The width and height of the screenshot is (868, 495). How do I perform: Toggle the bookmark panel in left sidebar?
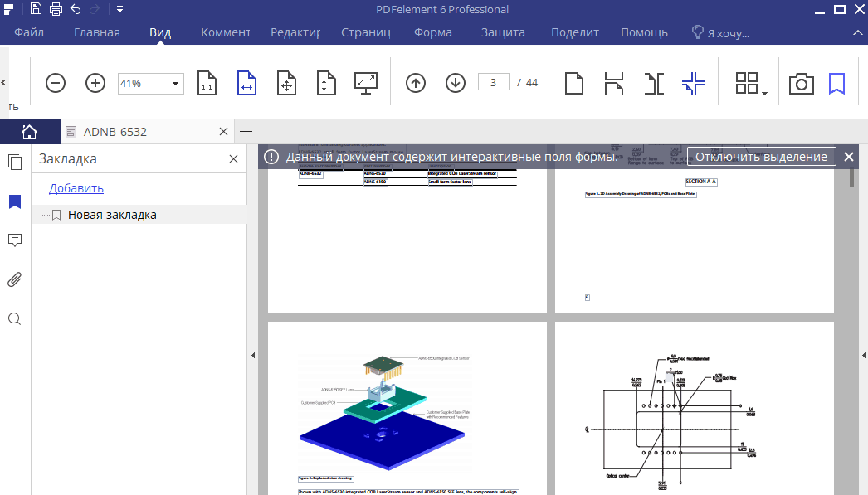tap(14, 201)
